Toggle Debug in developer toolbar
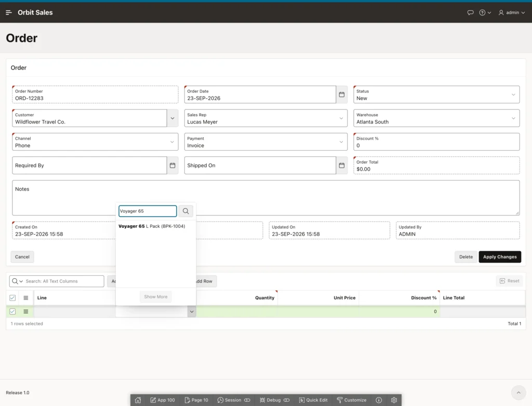This screenshot has width=532, height=406. (x=275, y=400)
